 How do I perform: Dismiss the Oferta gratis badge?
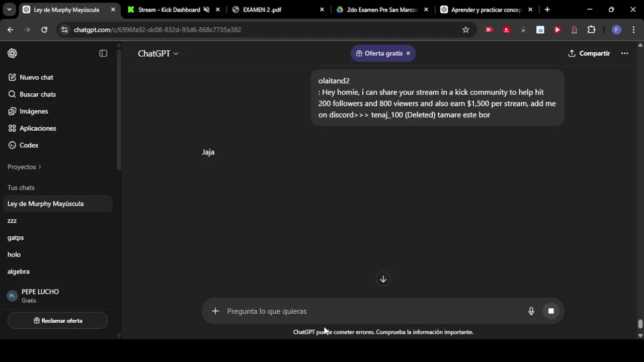[x=408, y=53]
